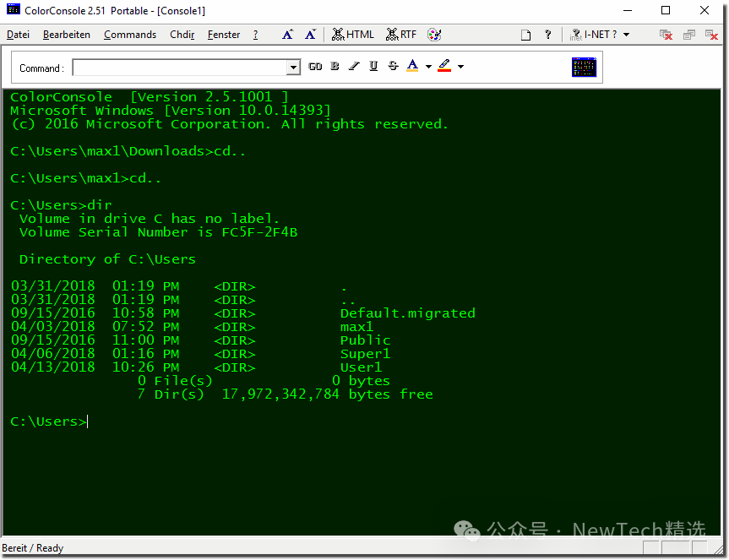Click the 'Volume in drive C has no label.' line
The image size is (729, 560).
(x=150, y=219)
